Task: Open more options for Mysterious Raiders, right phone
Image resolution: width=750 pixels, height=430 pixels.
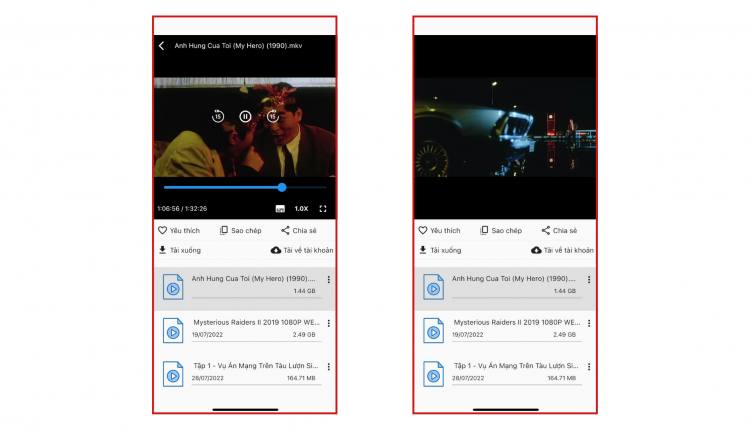Action: (589, 323)
